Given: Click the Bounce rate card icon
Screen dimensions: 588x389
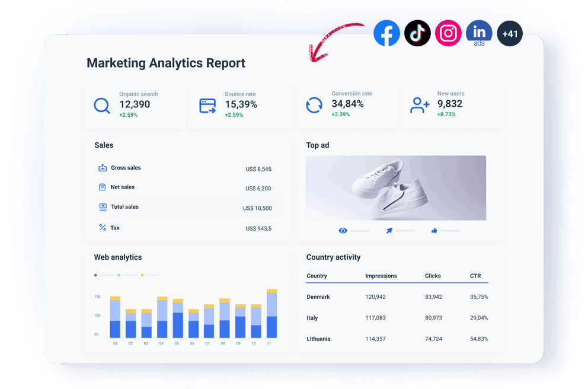Looking at the screenshot, I should point(207,105).
